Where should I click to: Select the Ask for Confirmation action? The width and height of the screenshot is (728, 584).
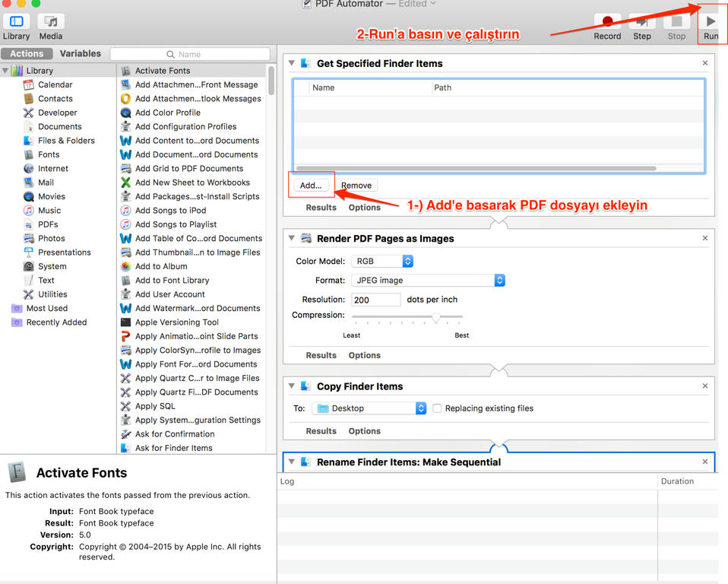click(x=175, y=434)
